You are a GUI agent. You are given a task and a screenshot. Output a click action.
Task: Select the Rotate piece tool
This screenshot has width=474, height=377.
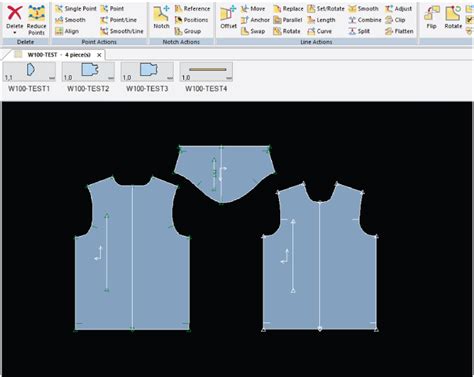[x=453, y=17]
